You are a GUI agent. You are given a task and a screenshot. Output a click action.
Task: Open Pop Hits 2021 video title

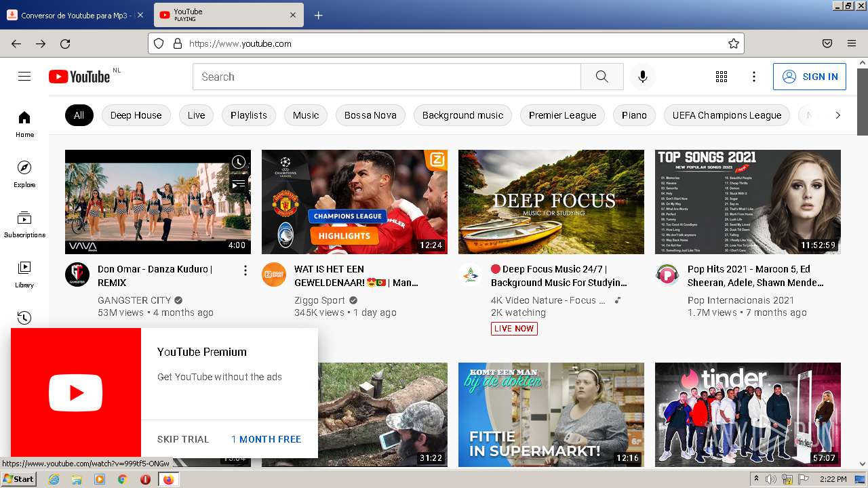pyautogui.click(x=755, y=276)
